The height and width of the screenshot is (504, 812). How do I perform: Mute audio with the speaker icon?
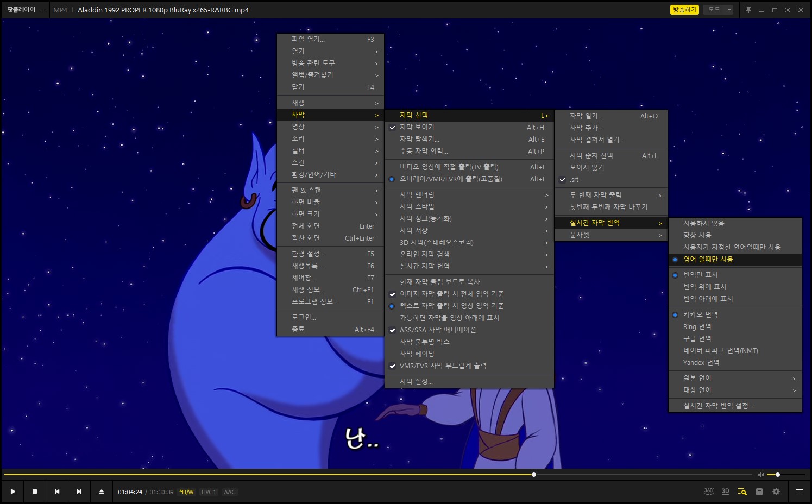pyautogui.click(x=760, y=475)
